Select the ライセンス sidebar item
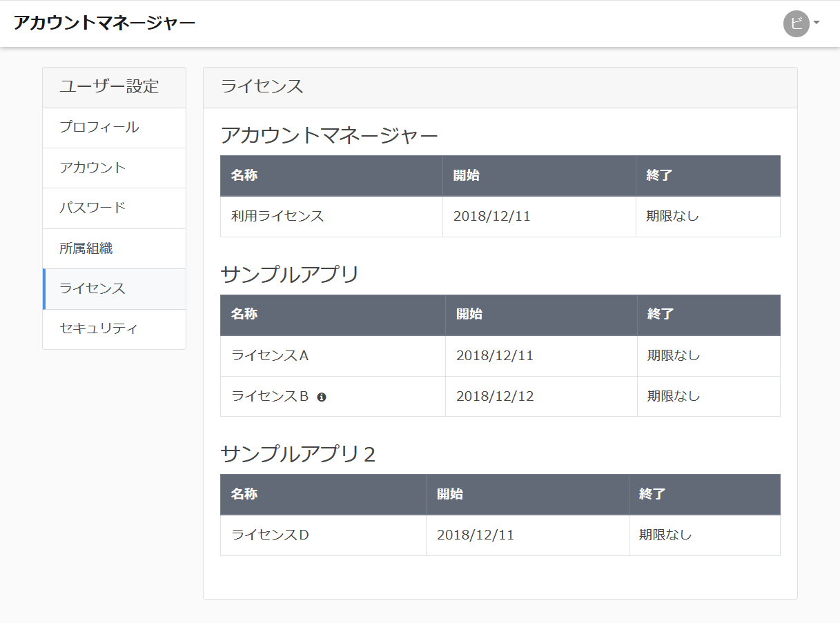The width and height of the screenshot is (840, 623). tap(93, 288)
